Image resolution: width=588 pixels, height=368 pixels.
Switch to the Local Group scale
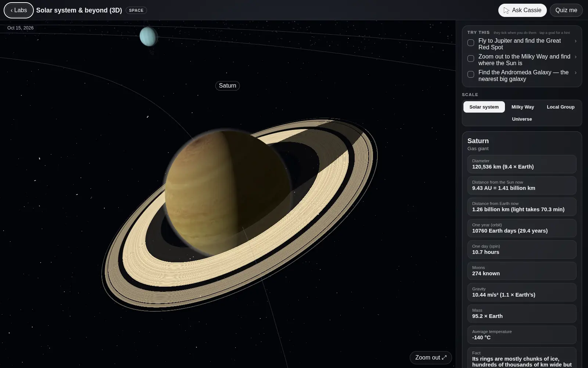pos(560,107)
